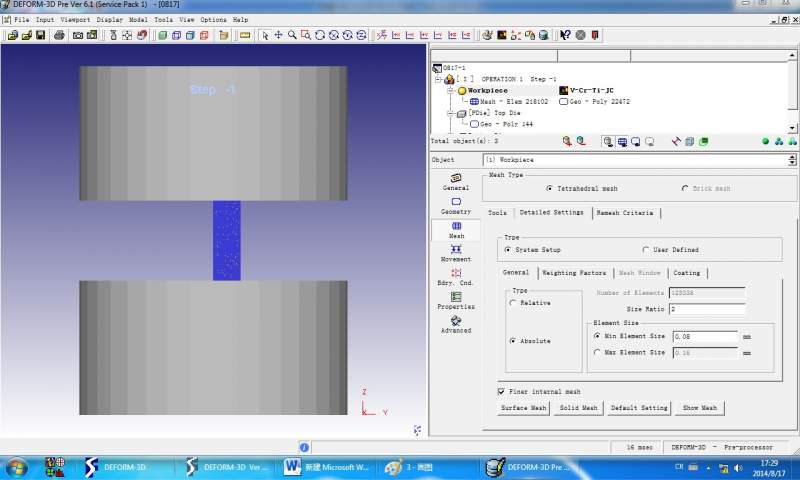Collapse the Workpiece tree node
Image resolution: width=800 pixels, height=480 pixels.
pyautogui.click(x=450, y=90)
